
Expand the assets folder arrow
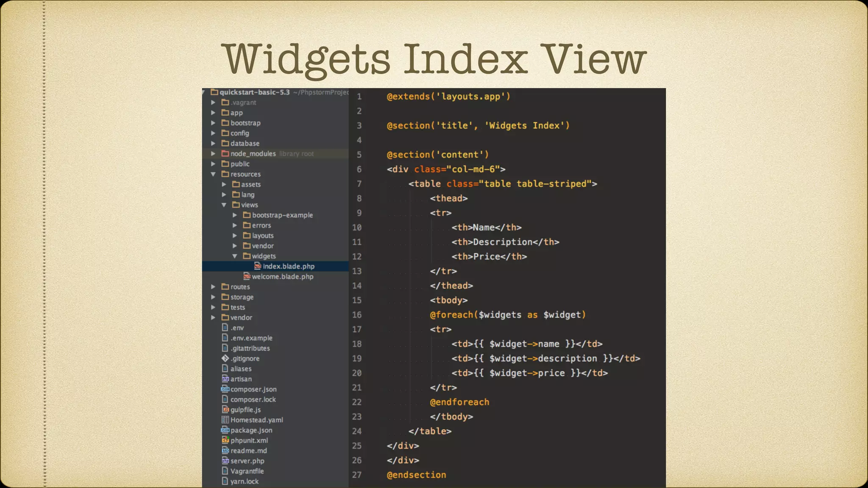pyautogui.click(x=224, y=184)
